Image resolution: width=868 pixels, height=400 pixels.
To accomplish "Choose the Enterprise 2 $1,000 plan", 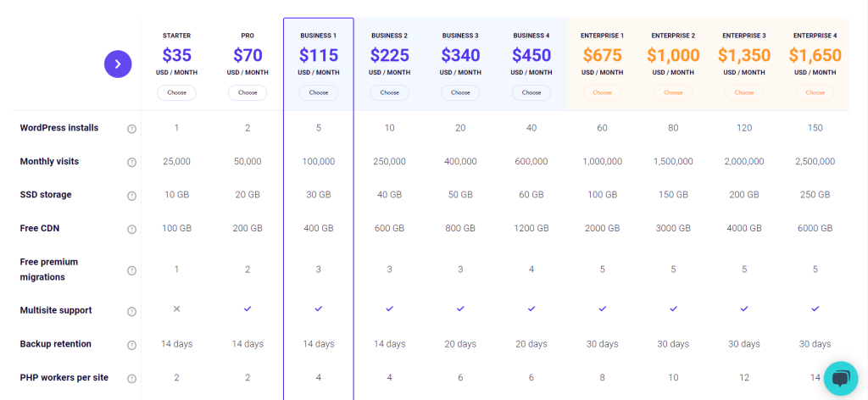I will 673,93.
